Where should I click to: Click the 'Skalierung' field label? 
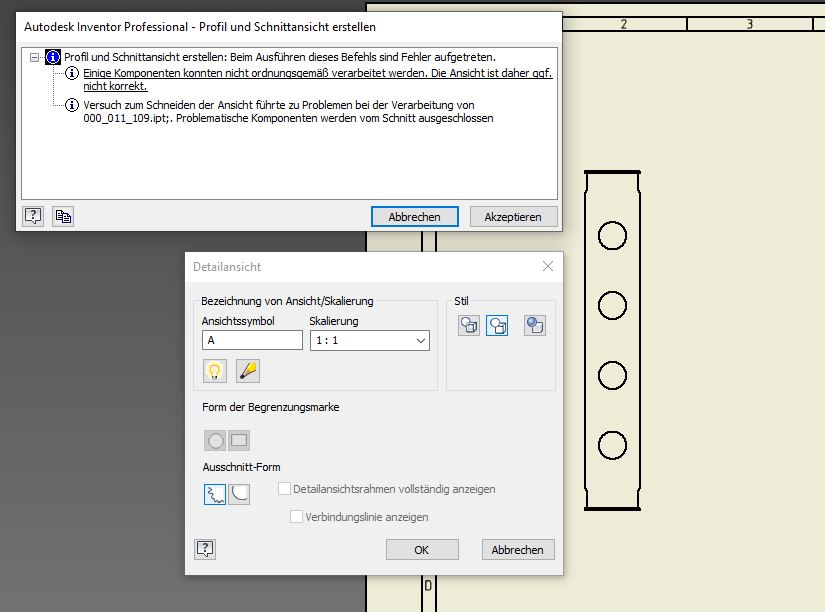[334, 321]
